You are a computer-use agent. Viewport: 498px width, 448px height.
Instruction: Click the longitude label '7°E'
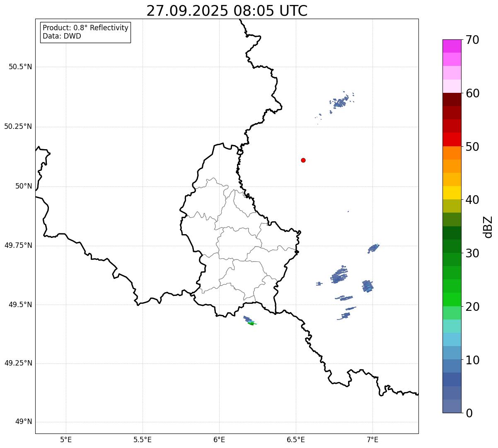(x=372, y=439)
